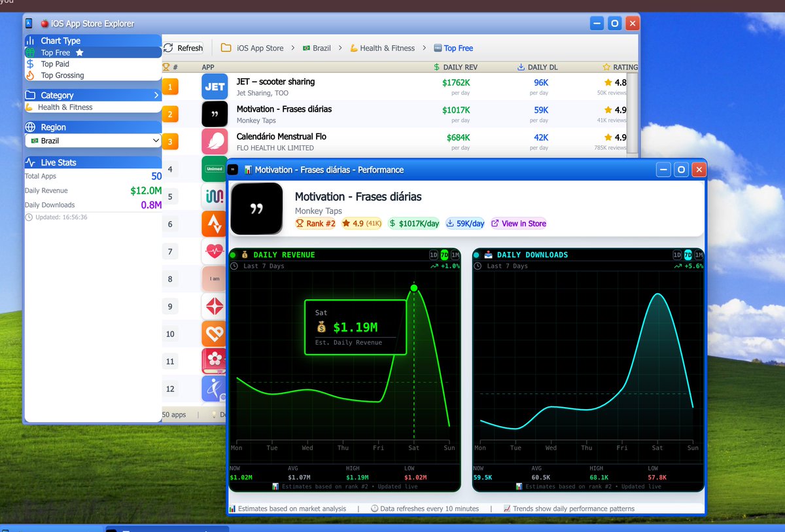Switch Daily Revenue chart to 1M
Viewport: 785px width, 532px height.
point(455,255)
